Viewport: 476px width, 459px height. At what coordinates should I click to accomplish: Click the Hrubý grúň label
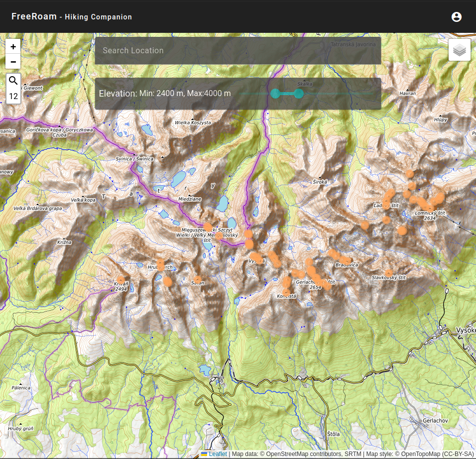point(20,429)
